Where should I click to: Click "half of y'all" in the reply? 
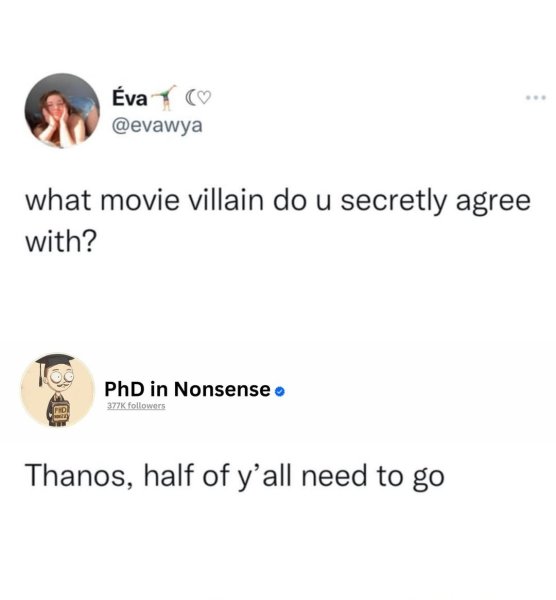(x=218, y=476)
